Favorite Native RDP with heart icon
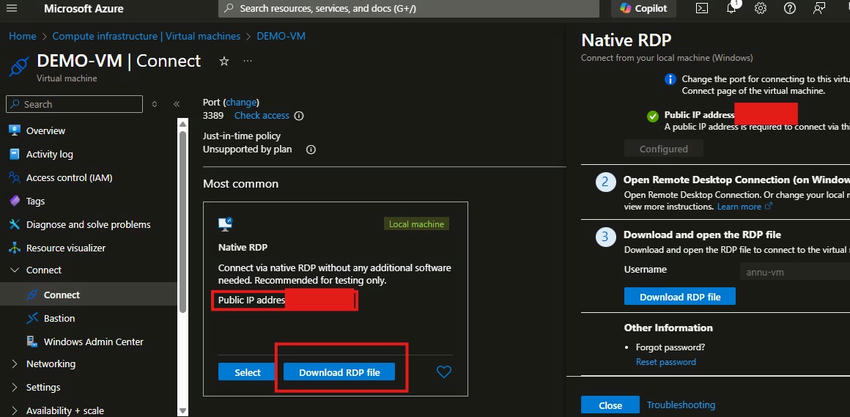Image resolution: width=850 pixels, height=417 pixels. pos(444,372)
